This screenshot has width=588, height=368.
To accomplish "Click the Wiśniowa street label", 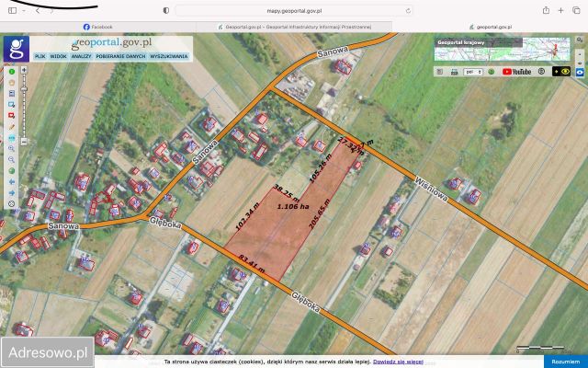I will pyautogui.click(x=431, y=190).
